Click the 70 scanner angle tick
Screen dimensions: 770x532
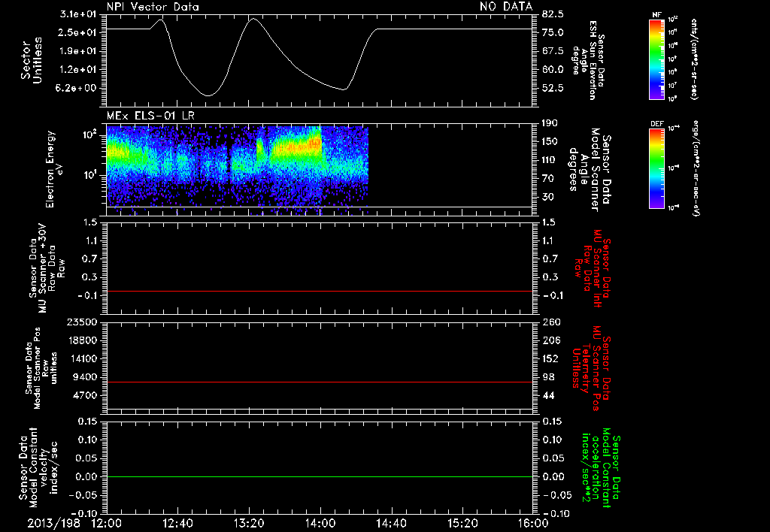(x=548, y=179)
